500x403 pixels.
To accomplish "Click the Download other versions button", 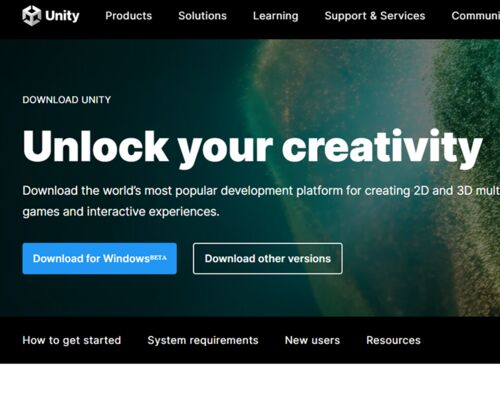I will (268, 259).
